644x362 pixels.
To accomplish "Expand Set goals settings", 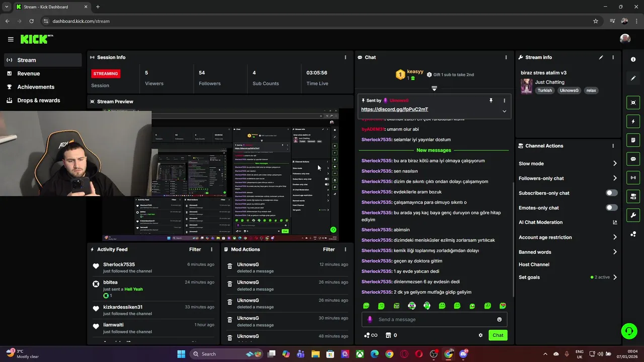I will coord(615,277).
